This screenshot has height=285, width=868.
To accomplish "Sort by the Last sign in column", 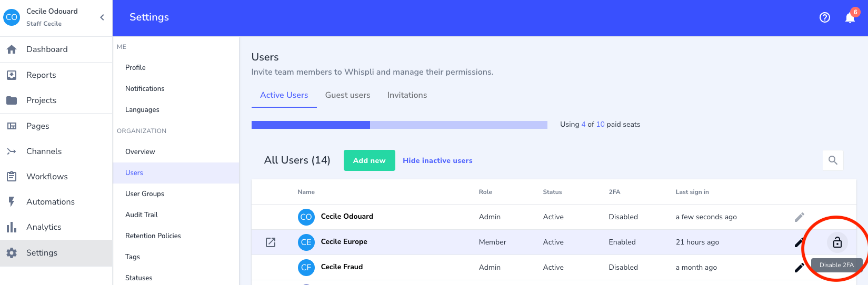I will pos(692,192).
